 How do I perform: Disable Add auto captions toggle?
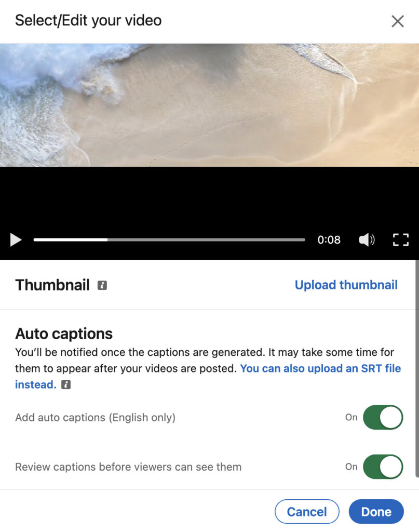383,417
